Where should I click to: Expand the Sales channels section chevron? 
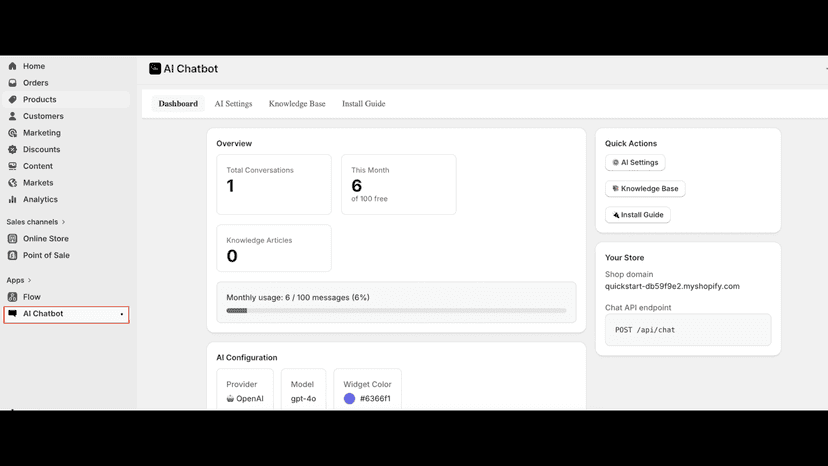[x=63, y=222]
